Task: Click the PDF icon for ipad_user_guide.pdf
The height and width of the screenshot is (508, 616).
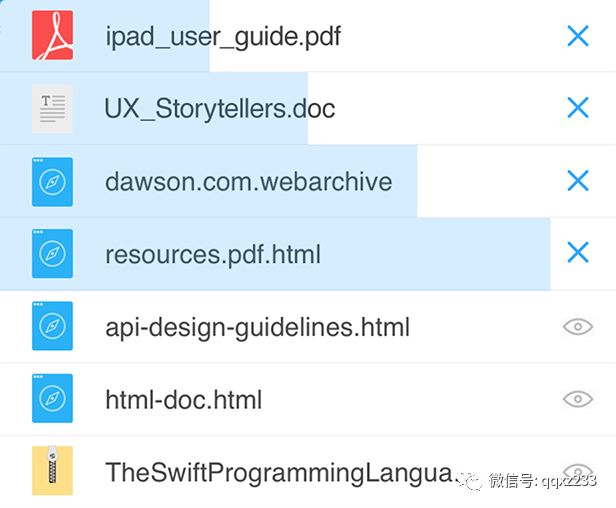Action: pos(52,36)
